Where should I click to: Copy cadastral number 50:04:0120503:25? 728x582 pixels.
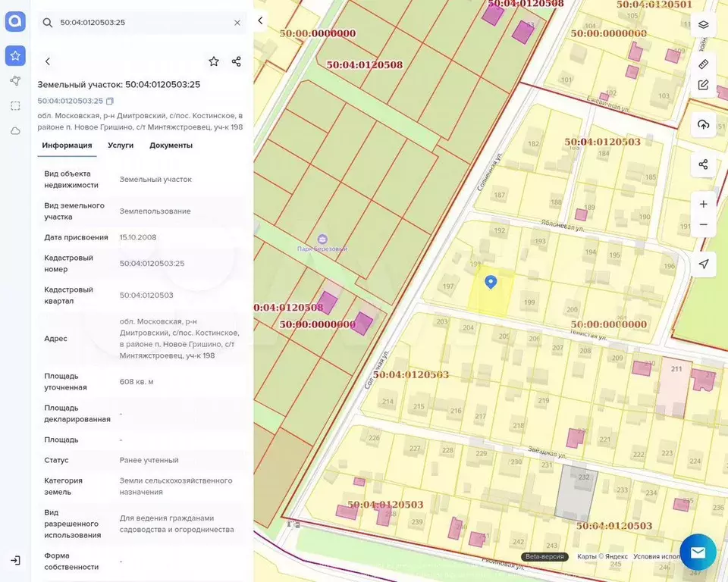tap(110, 101)
